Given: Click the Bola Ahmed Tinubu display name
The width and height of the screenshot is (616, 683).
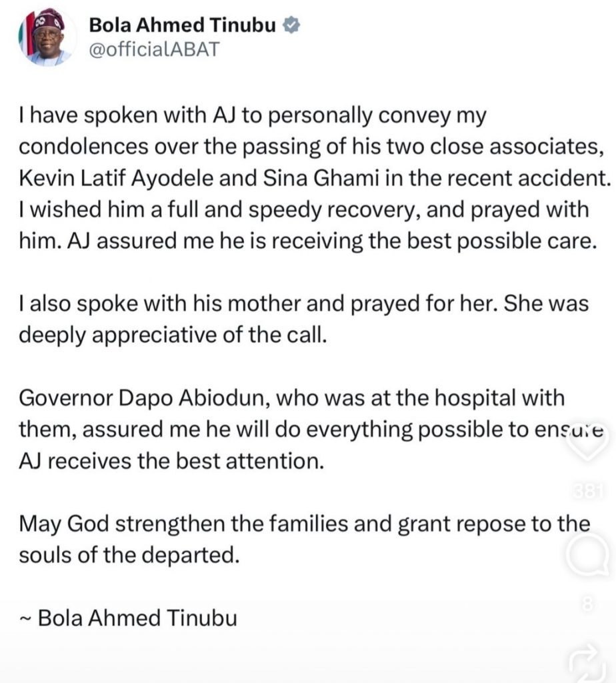Looking at the screenshot, I should click(185, 26).
